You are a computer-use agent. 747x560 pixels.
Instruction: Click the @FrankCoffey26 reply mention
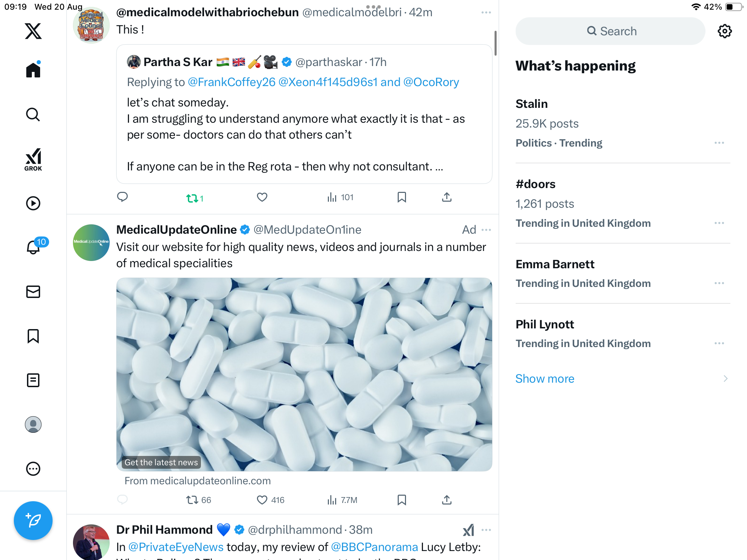click(231, 82)
